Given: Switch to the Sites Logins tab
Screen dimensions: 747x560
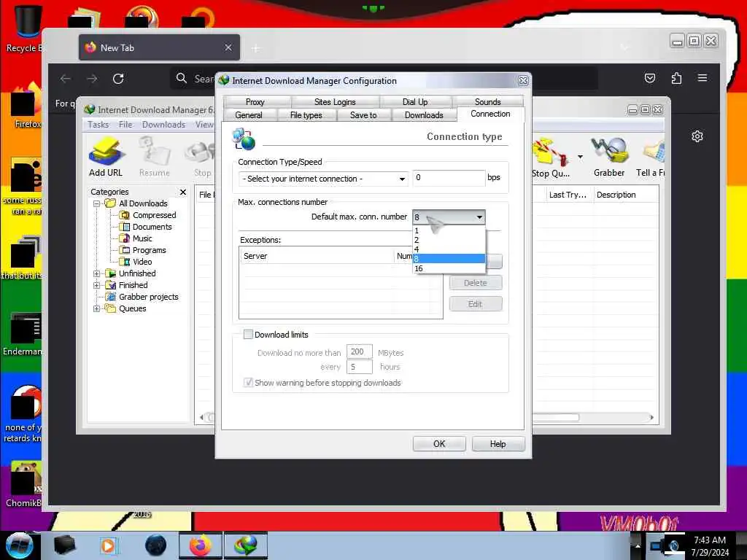Looking at the screenshot, I should pyautogui.click(x=335, y=102).
